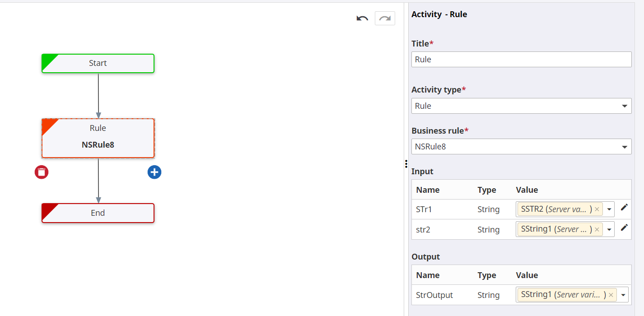Image resolution: width=644 pixels, height=316 pixels.
Task: Delete the Rule activity with the trash icon
Action: point(42,172)
